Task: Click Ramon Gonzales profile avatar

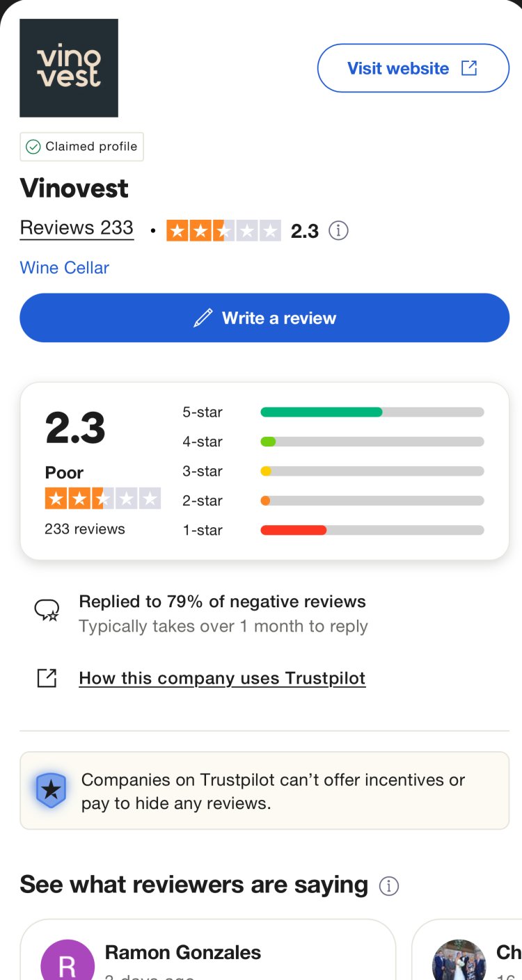Action: (67, 960)
